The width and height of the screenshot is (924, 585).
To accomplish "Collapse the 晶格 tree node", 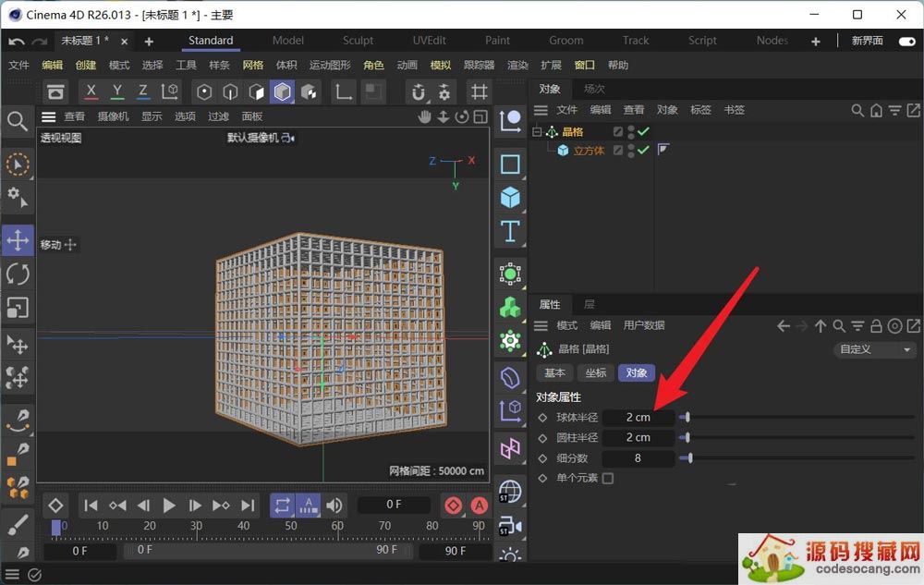I will (x=537, y=132).
